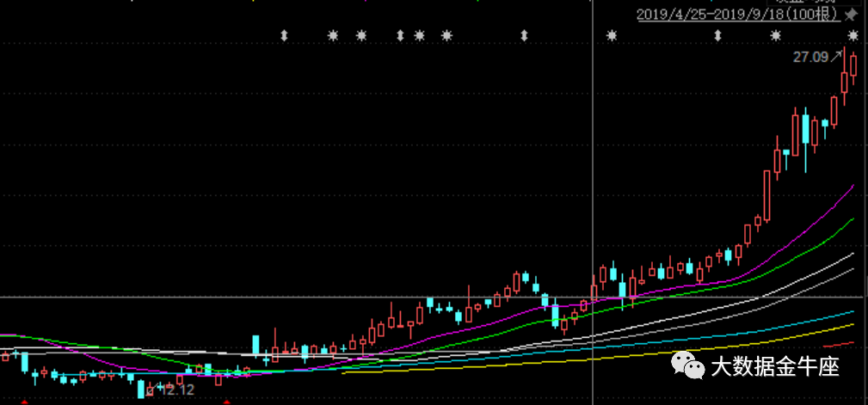This screenshot has height=405, width=868.
Task: Select the yellow moving average line
Action: (598, 359)
